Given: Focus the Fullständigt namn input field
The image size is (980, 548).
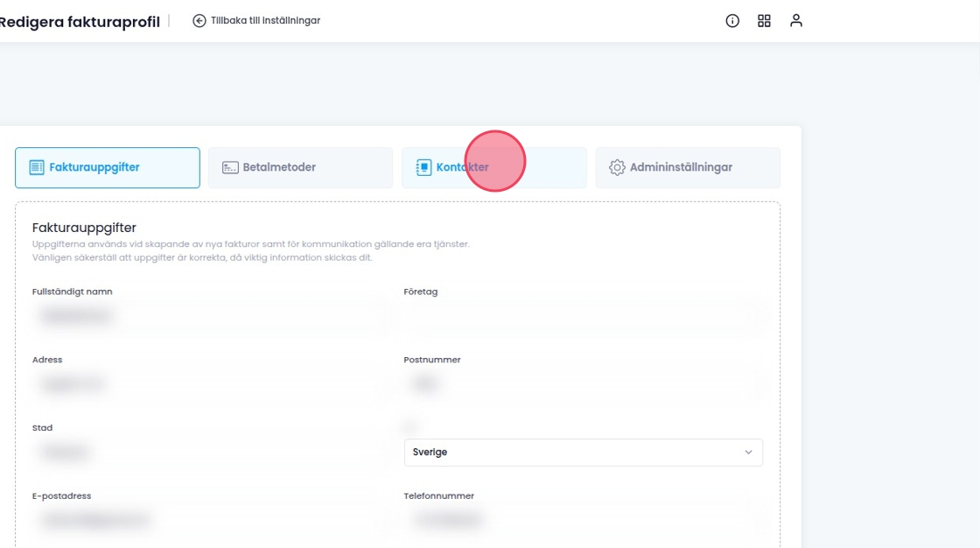Looking at the screenshot, I should [x=210, y=316].
